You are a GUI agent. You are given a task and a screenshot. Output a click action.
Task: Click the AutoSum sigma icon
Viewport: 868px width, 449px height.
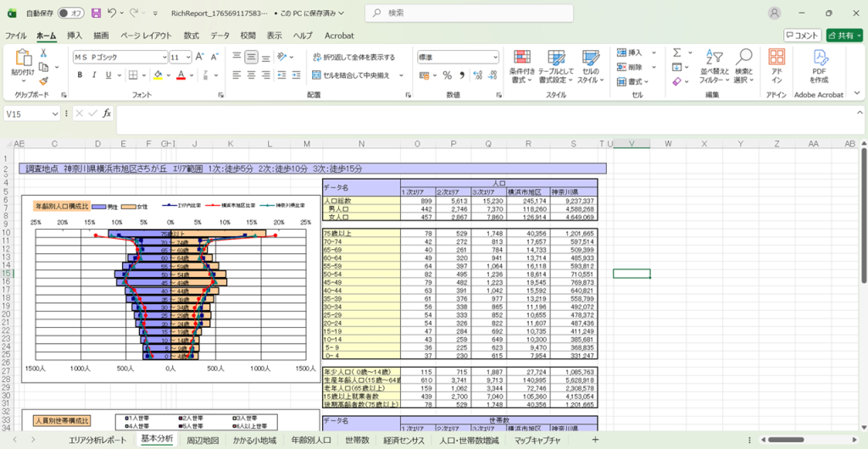(x=677, y=53)
